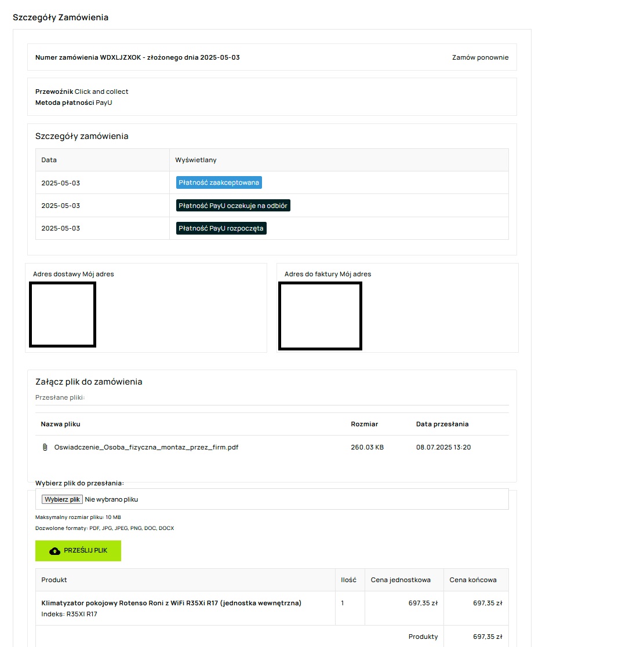Click the Adres dostawy Mój adres label
Screen dimensions: 644x647
74,274
